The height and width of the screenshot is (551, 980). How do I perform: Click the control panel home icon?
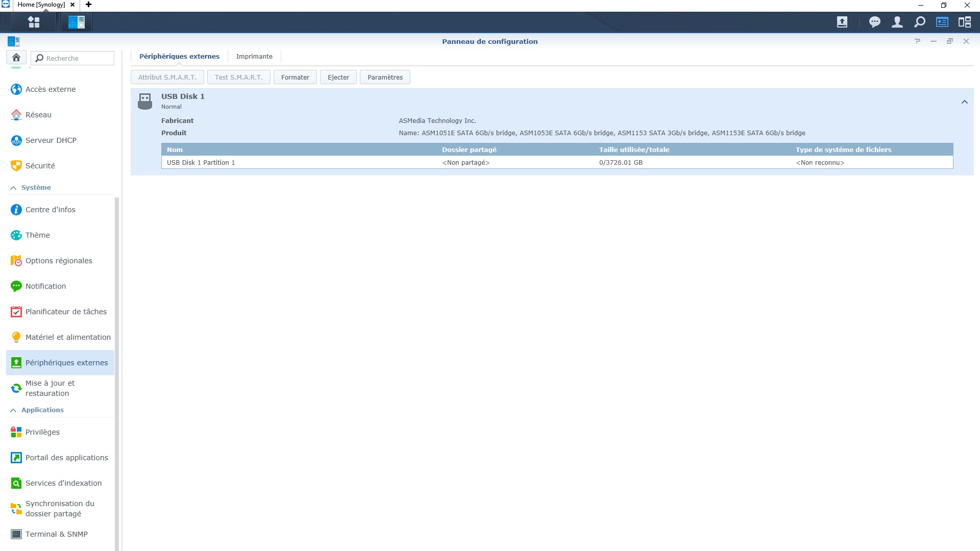[16, 58]
